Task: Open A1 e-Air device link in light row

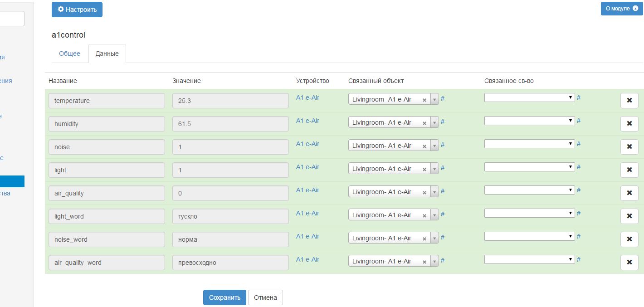Action: pos(307,167)
